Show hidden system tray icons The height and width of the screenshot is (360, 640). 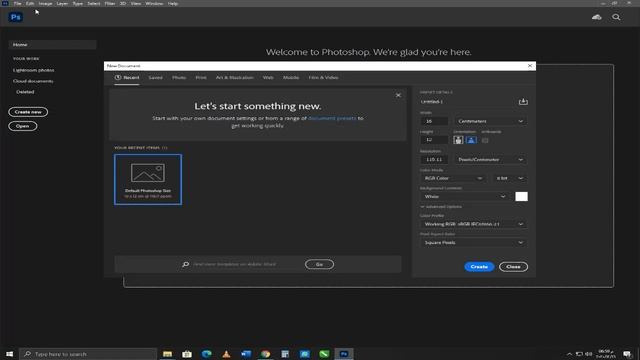click(569, 354)
